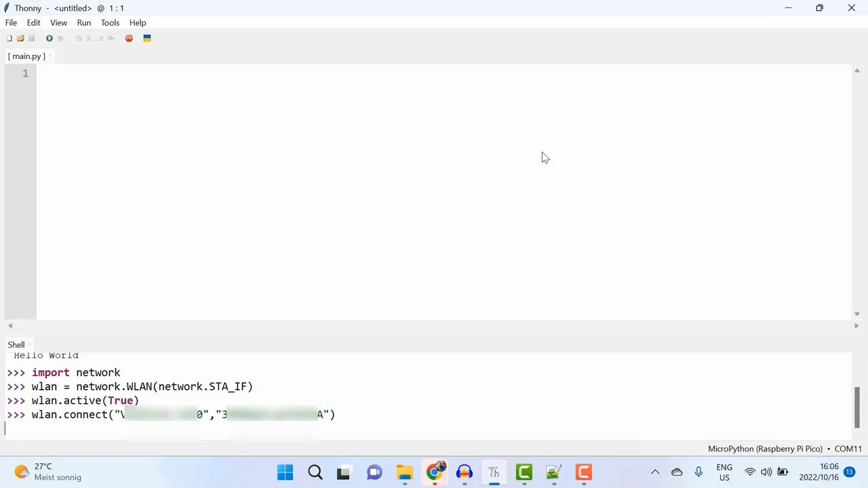Open the clock showing 16:06 2022/10/16
This screenshot has width=868, height=488.
(818, 472)
